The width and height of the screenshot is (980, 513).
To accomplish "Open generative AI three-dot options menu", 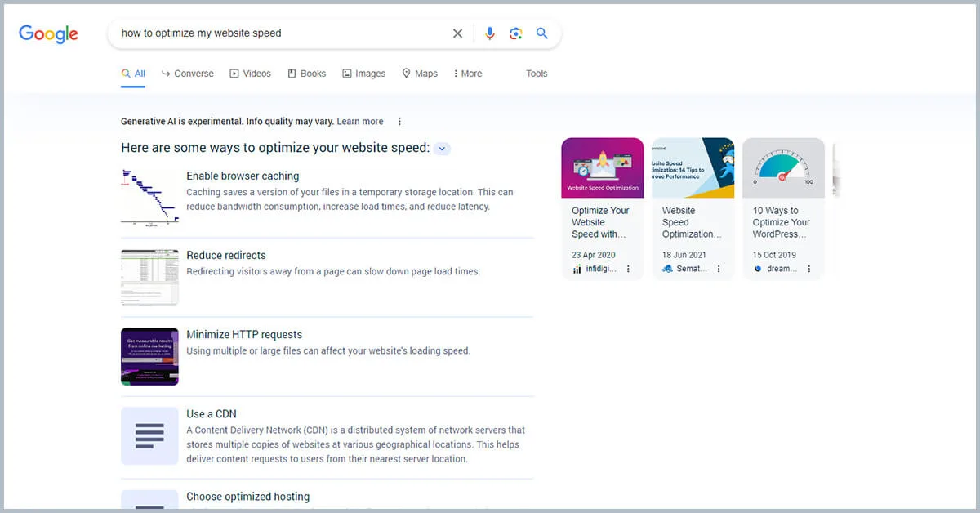I will [399, 122].
